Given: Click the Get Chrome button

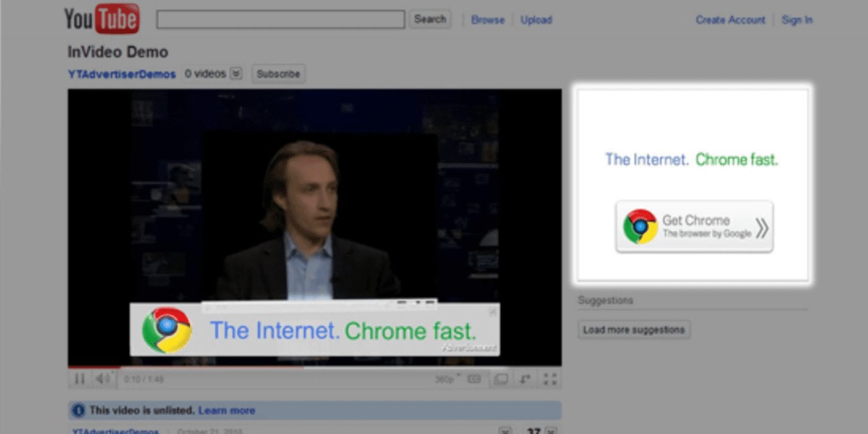Looking at the screenshot, I should tap(694, 226).
